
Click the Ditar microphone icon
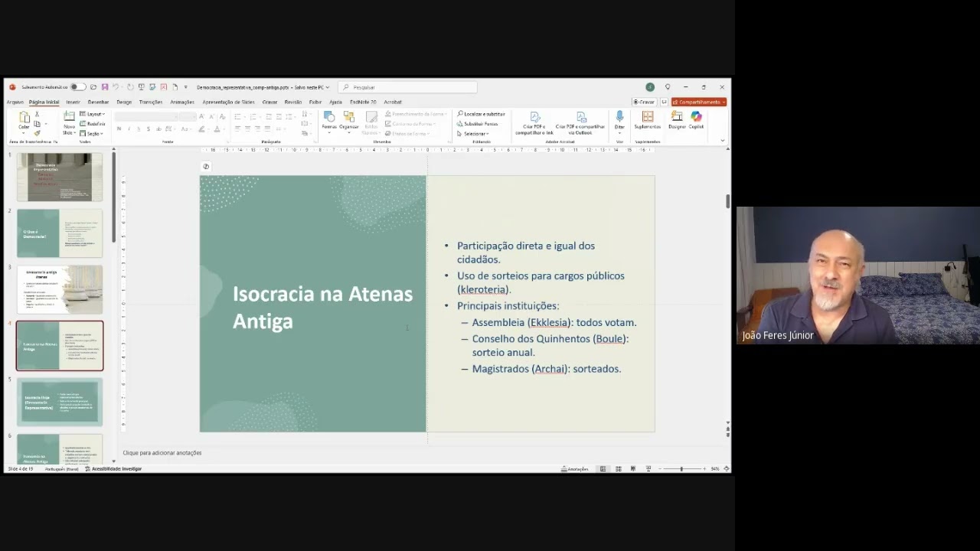click(619, 116)
